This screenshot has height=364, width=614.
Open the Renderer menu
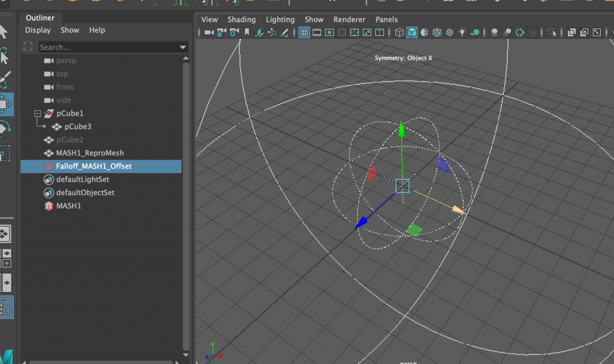(x=349, y=19)
